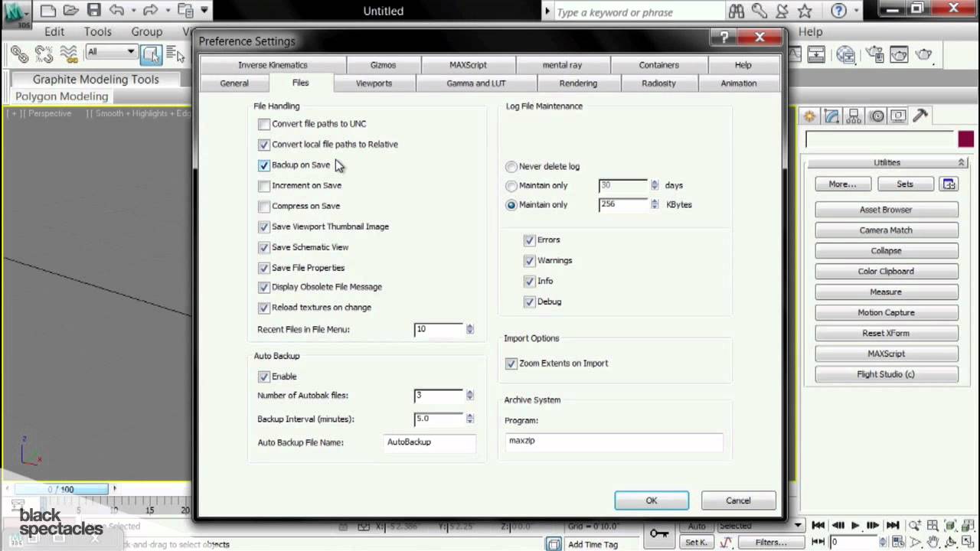Switch to the General tab
The width and height of the screenshot is (980, 551).
click(x=234, y=83)
